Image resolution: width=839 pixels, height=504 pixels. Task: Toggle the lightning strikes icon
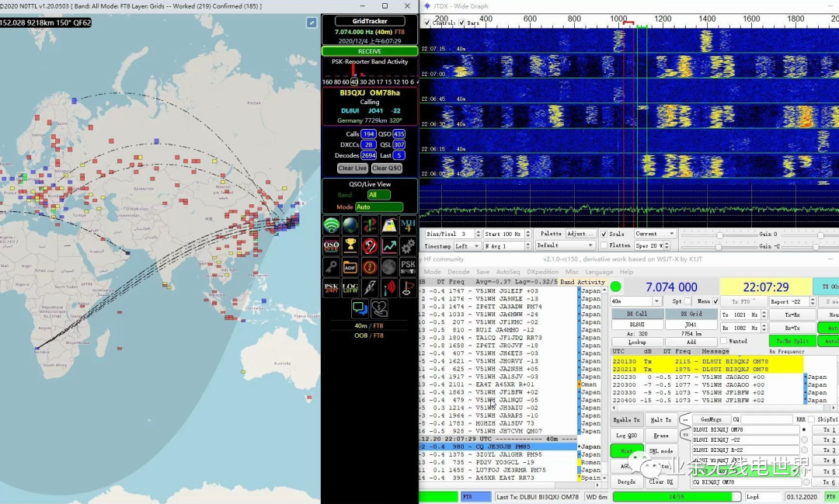click(x=370, y=288)
